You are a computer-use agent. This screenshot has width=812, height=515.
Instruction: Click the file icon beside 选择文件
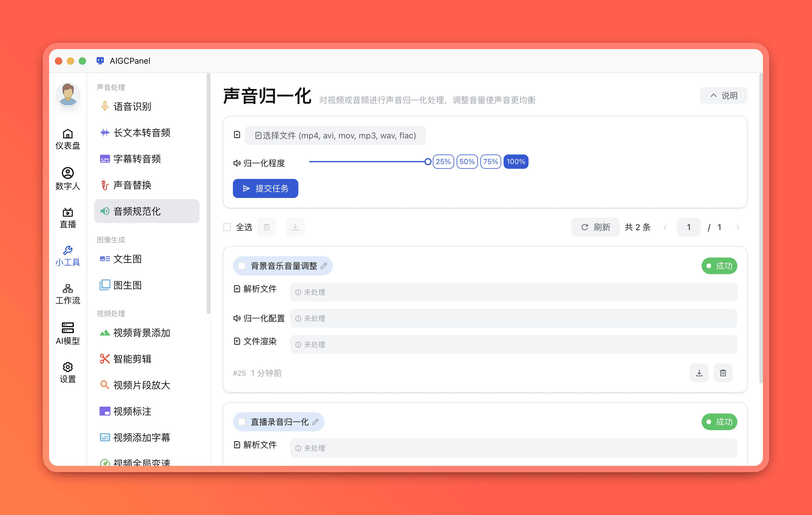coord(237,135)
